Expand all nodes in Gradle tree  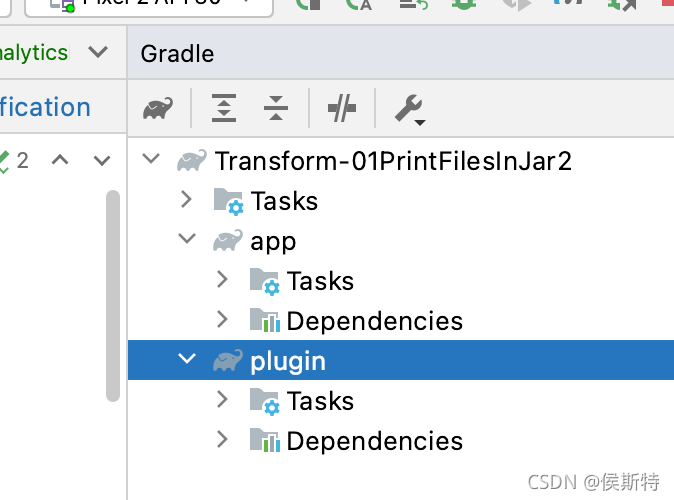(224, 108)
